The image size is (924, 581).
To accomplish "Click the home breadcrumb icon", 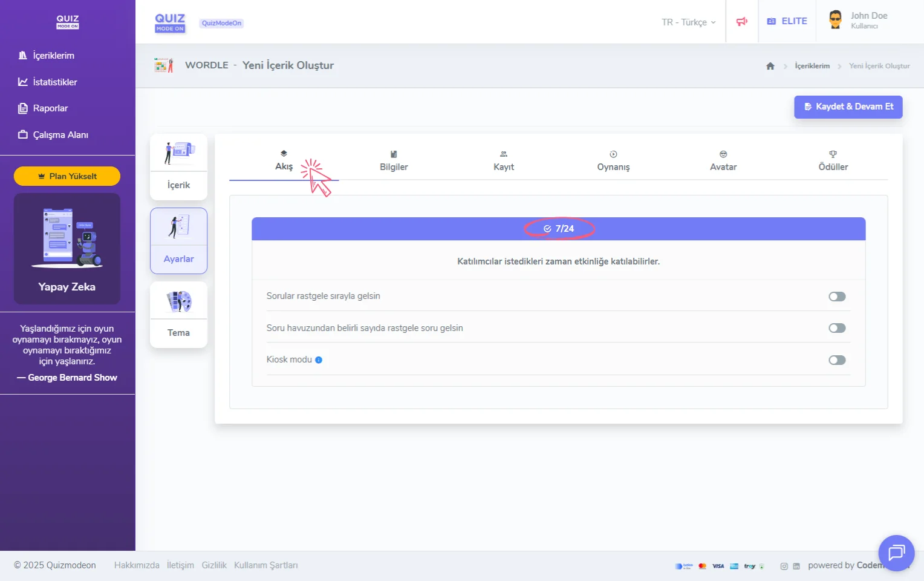I will click(x=770, y=66).
